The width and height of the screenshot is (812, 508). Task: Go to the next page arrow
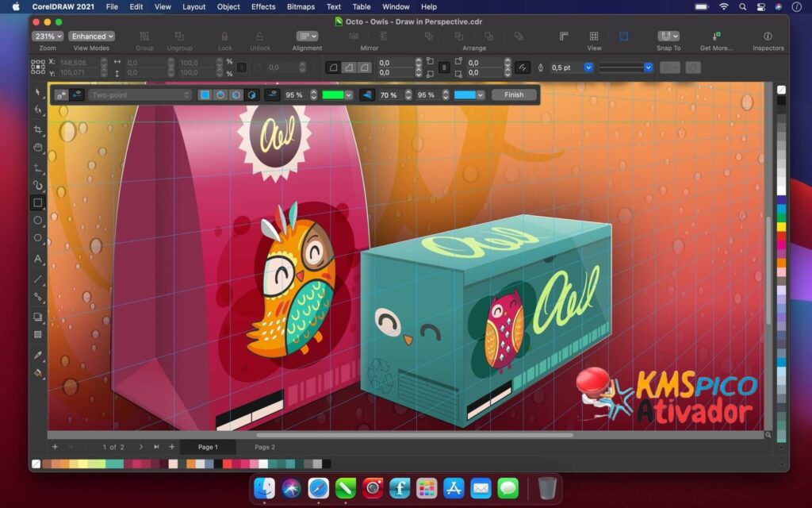[x=141, y=447]
